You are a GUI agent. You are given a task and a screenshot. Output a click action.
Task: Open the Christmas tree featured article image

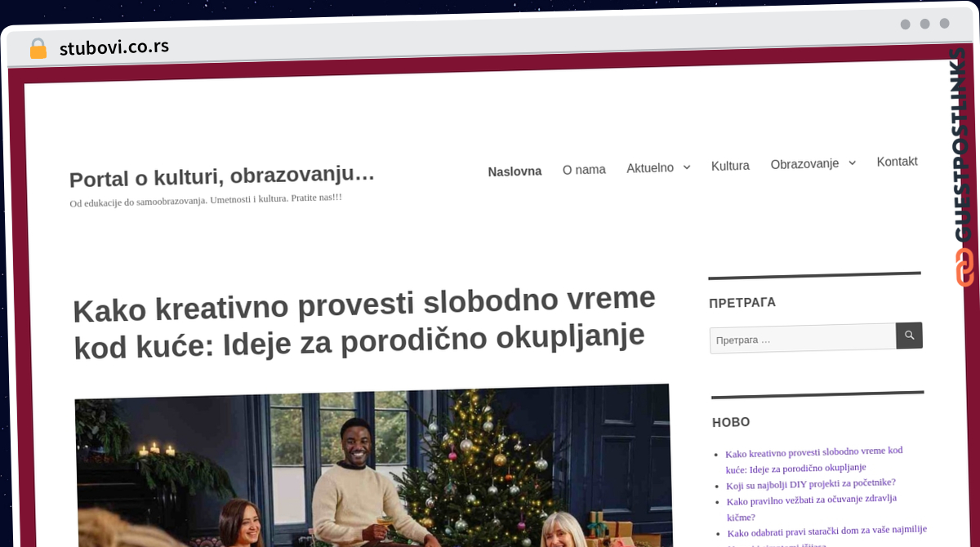(373, 467)
